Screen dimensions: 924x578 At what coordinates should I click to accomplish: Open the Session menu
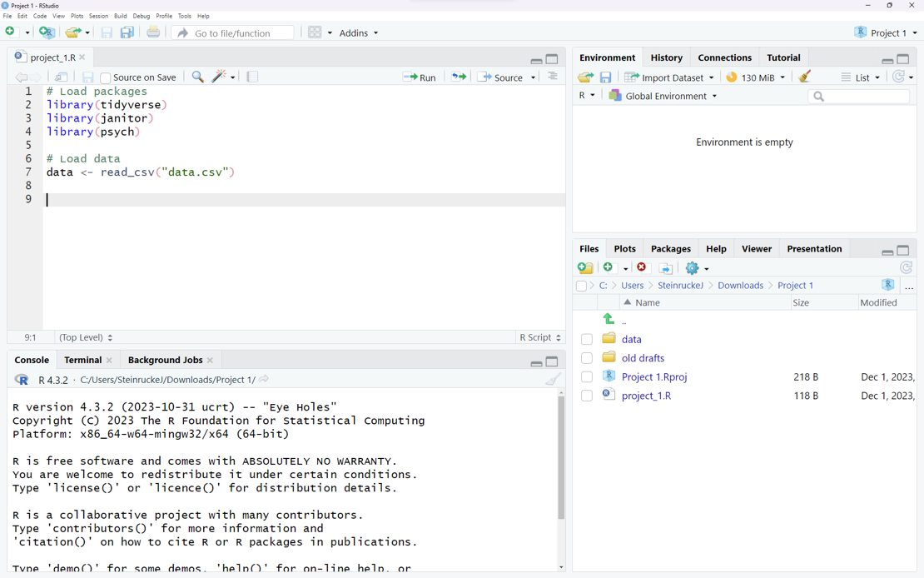98,16
